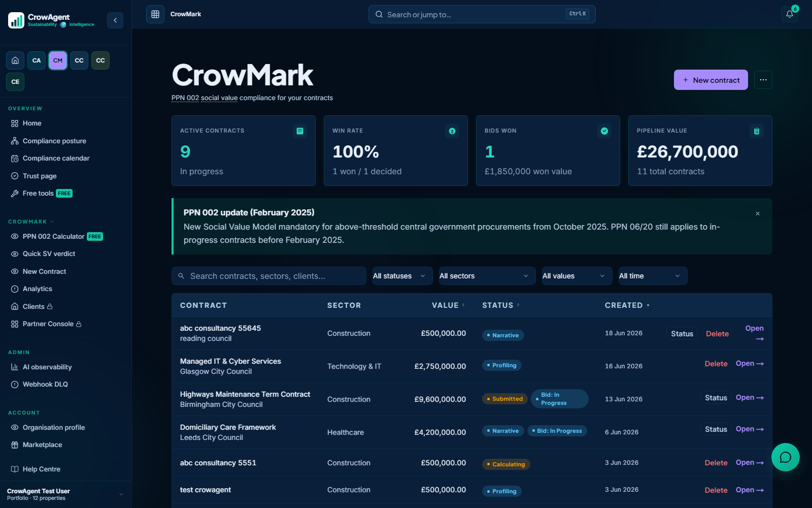This screenshot has height=508, width=812.
Task: Click the Win Rate card icon
Action: (452, 131)
